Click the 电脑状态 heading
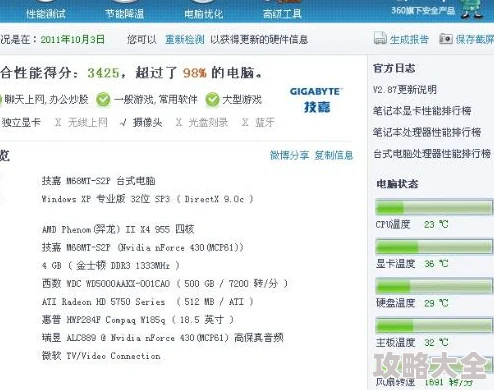 [397, 184]
